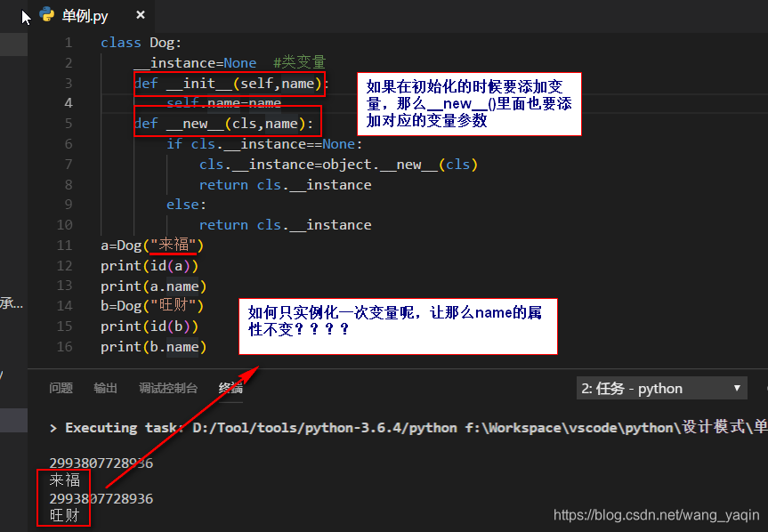Click line number 16 in gutter
This screenshot has width=768, height=532.
[64, 347]
